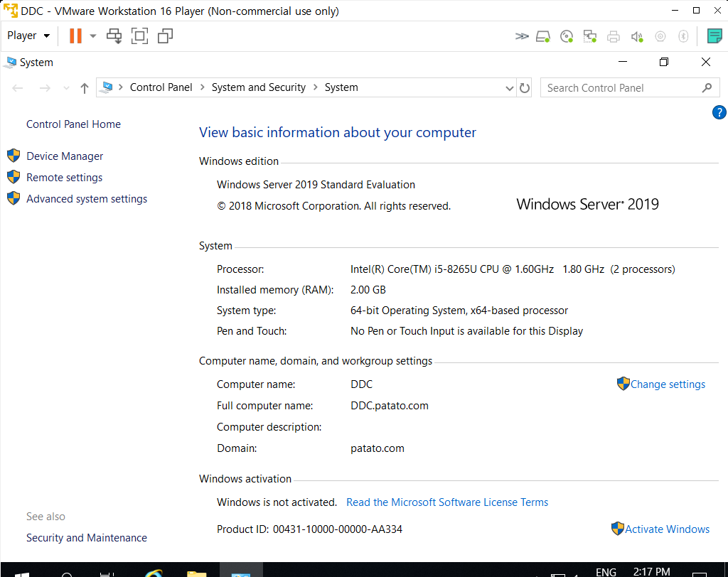Click the network adapter device icon
The width and height of the screenshot is (728, 577).
[x=589, y=36]
